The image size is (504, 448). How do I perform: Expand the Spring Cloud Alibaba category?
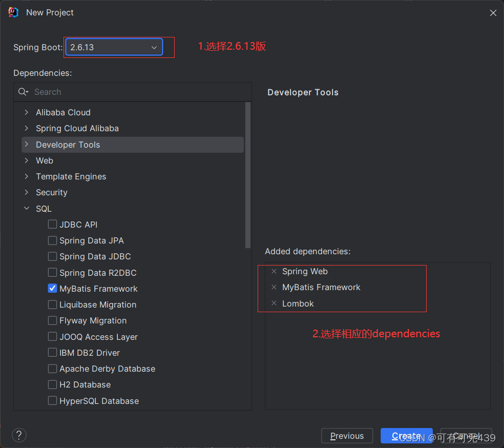[x=27, y=128]
